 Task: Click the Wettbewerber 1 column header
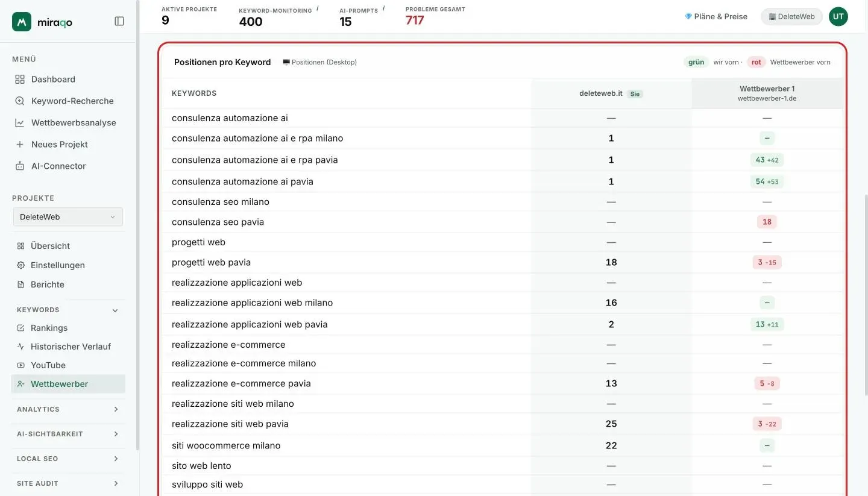[x=767, y=93]
